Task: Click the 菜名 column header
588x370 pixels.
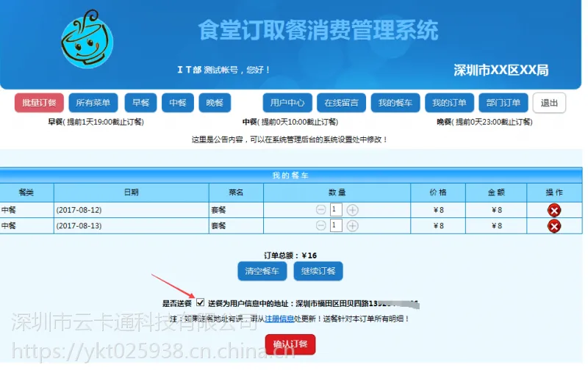Action: pyautogui.click(x=236, y=192)
